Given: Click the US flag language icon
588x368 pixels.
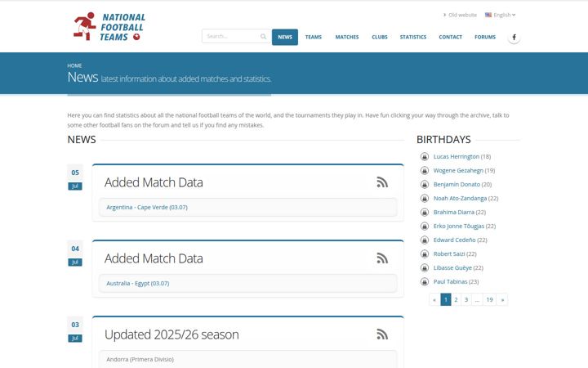Looking at the screenshot, I should (488, 15).
